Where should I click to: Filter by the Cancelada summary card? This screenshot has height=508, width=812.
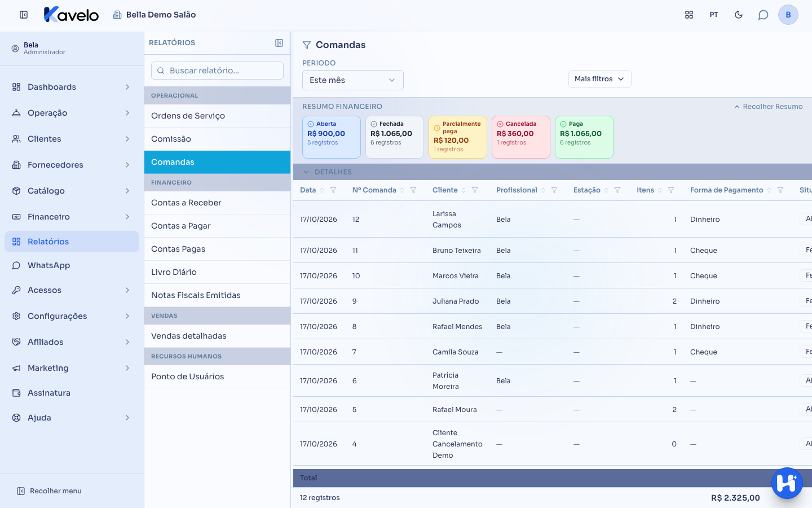[x=521, y=137]
